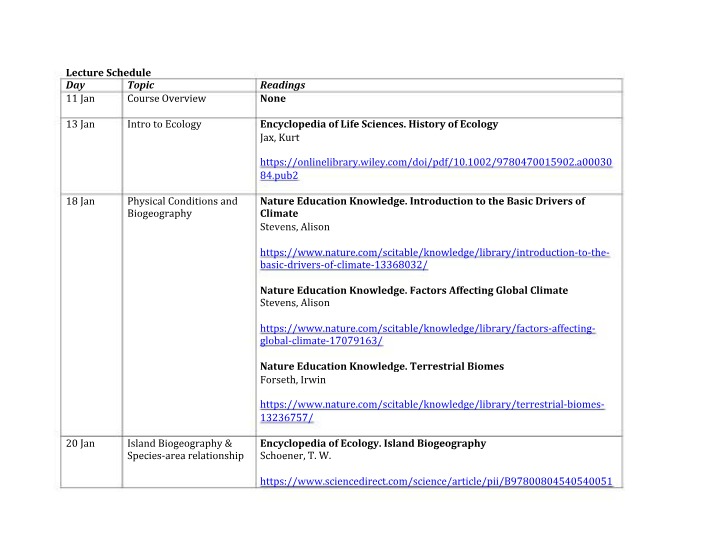Click 'Encyclopedia of Ecology. Island Biogeography' title
Image resolution: width=714 pixels, height=552 pixels.
(373, 443)
